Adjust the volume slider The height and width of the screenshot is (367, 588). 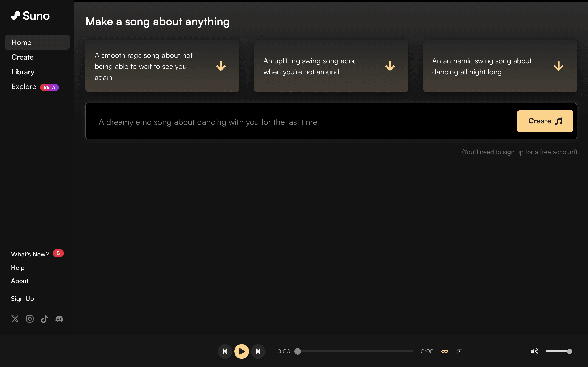559,351
